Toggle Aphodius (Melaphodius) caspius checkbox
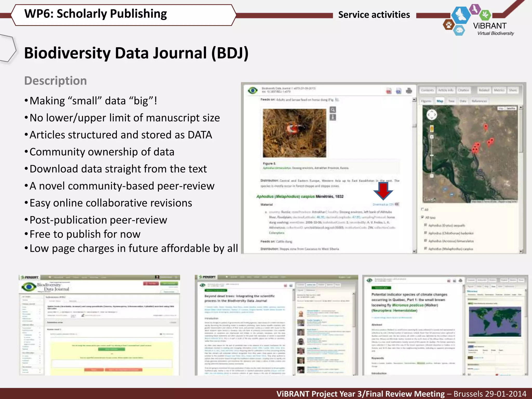 point(425,248)
